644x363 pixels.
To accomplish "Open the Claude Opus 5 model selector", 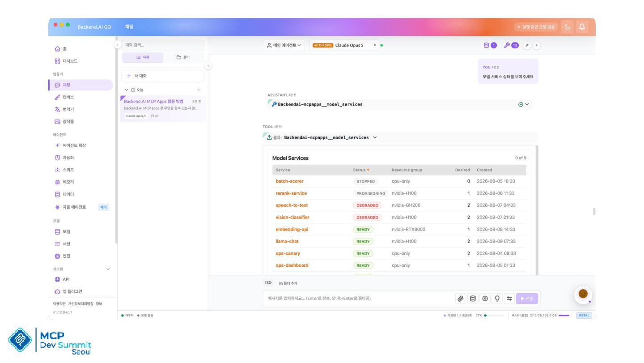I will click(x=344, y=45).
